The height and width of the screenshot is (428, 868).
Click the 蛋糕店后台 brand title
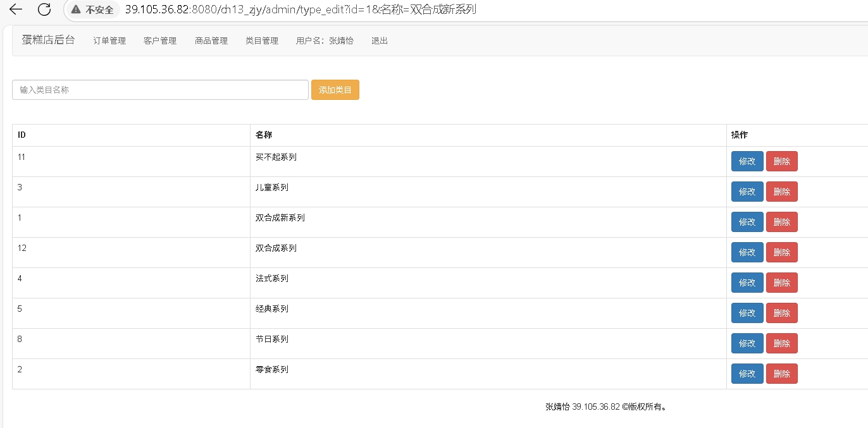48,40
